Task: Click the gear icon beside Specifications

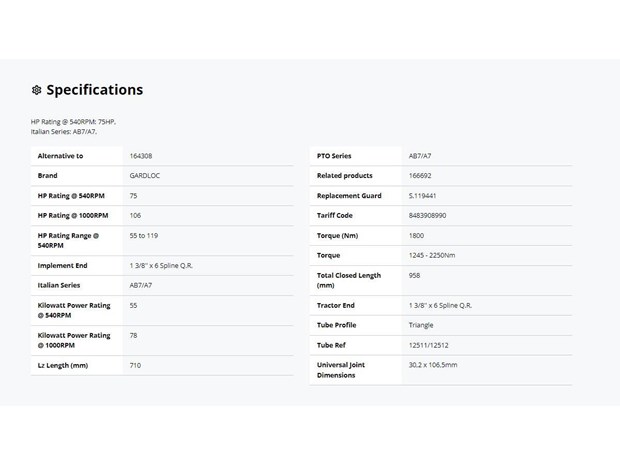Action: point(36,90)
